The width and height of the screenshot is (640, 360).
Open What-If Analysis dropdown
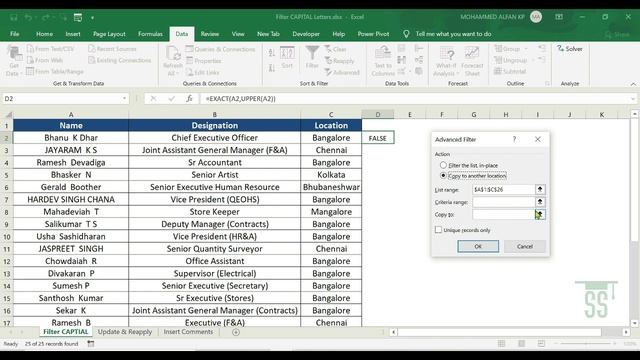click(x=447, y=61)
